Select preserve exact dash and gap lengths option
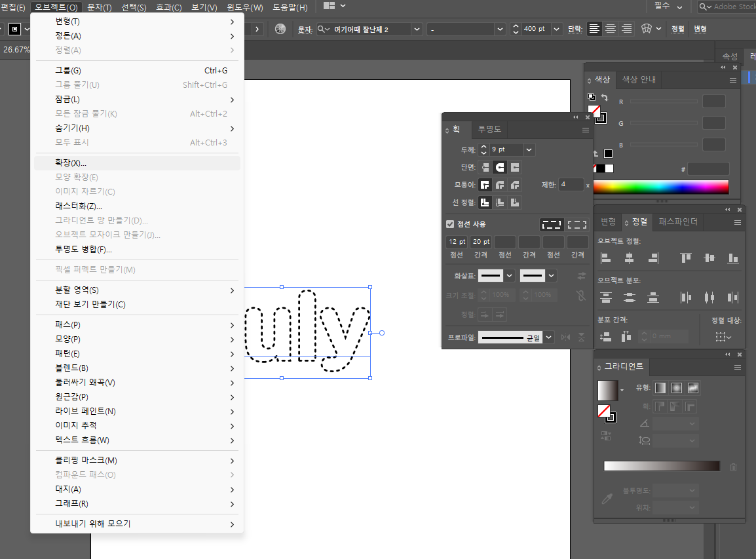Image resolution: width=756 pixels, height=559 pixels. pyautogui.click(x=552, y=224)
